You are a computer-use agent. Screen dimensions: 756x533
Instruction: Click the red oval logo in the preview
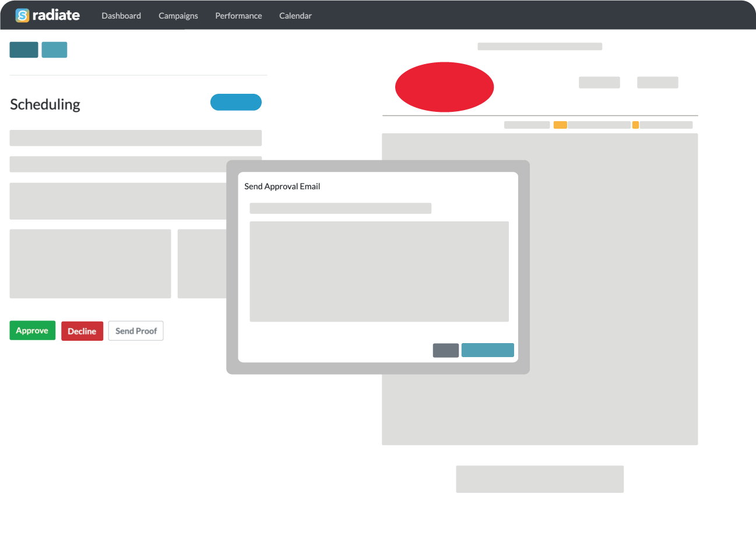click(444, 87)
